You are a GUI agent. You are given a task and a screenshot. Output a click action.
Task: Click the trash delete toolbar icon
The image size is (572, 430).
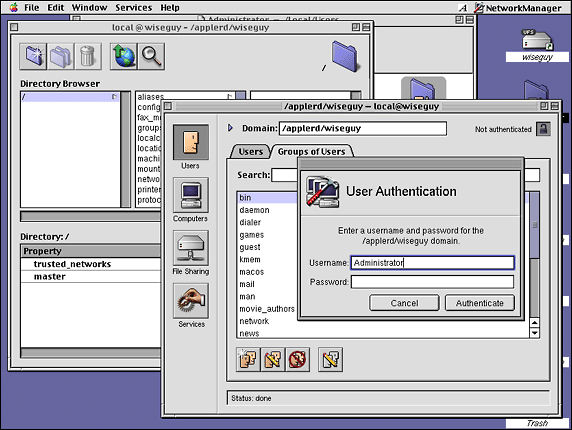click(x=88, y=56)
